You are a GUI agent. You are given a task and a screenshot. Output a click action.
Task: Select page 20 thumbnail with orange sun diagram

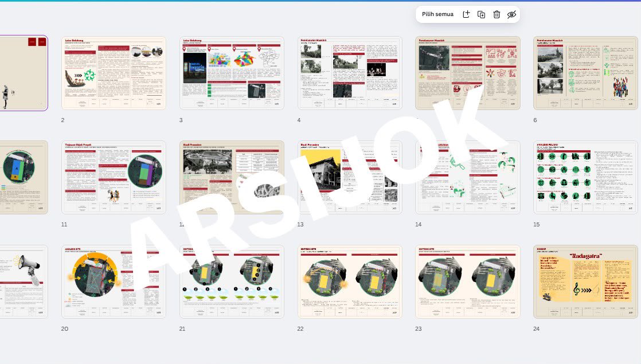[x=114, y=281]
